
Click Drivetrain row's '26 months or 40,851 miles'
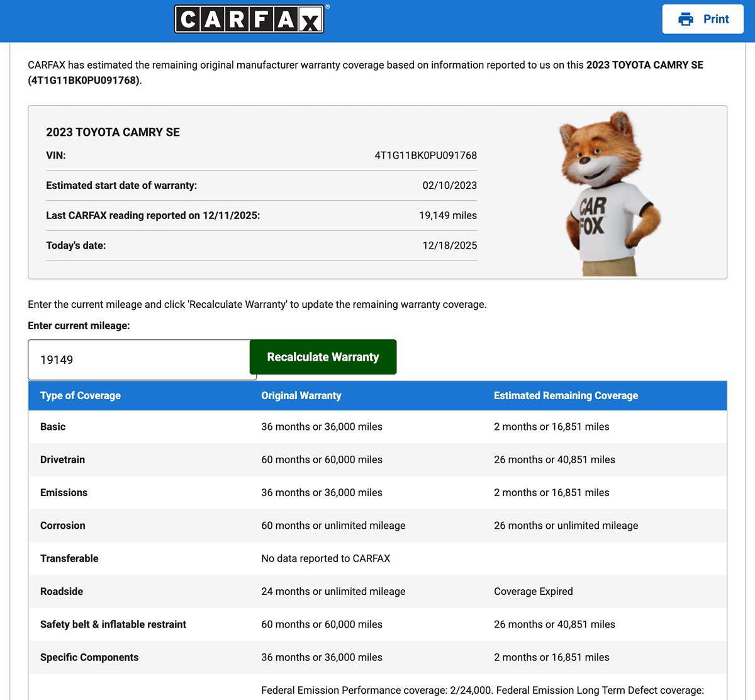point(554,460)
